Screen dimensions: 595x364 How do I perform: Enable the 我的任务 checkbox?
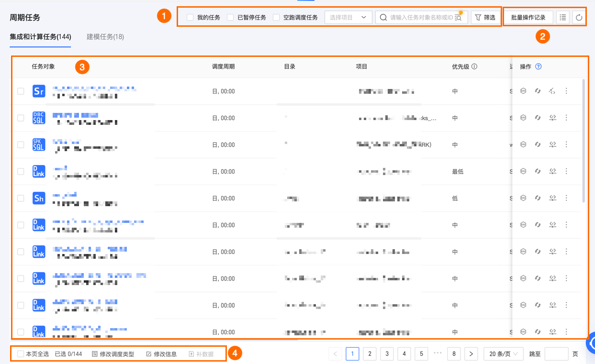pos(190,18)
